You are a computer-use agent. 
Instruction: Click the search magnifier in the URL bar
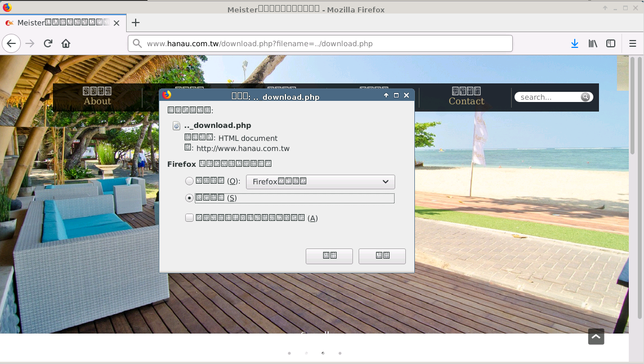[137, 43]
